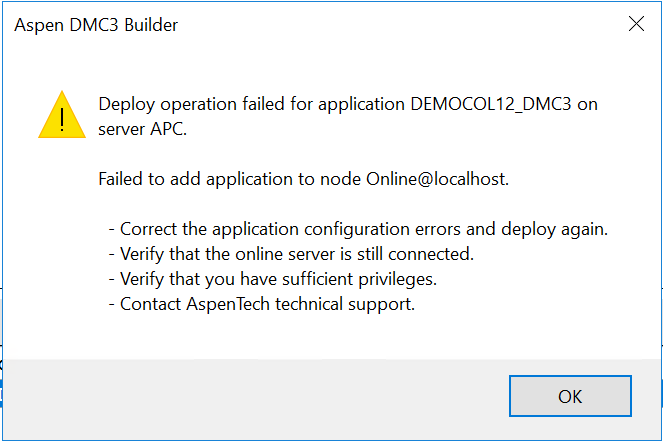
Task: Click the DEMOCOL12_DMC3 application name
Action: click(x=490, y=104)
